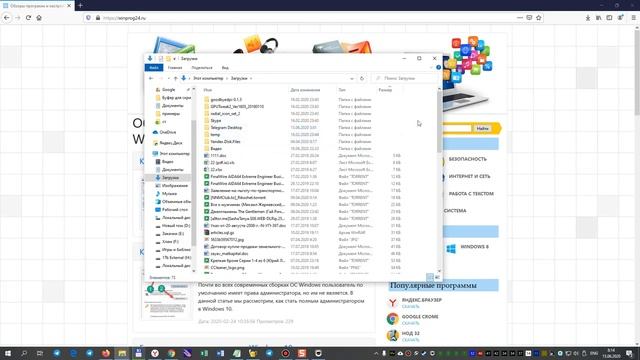This screenshot has height=360, width=640.
Task: Sort by the Тип column header
Action: click(342, 90)
